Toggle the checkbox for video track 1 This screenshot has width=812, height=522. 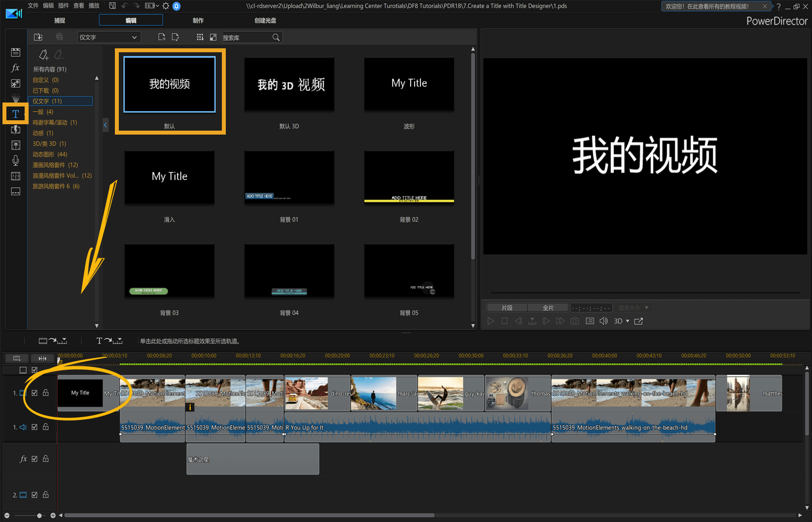(x=35, y=393)
